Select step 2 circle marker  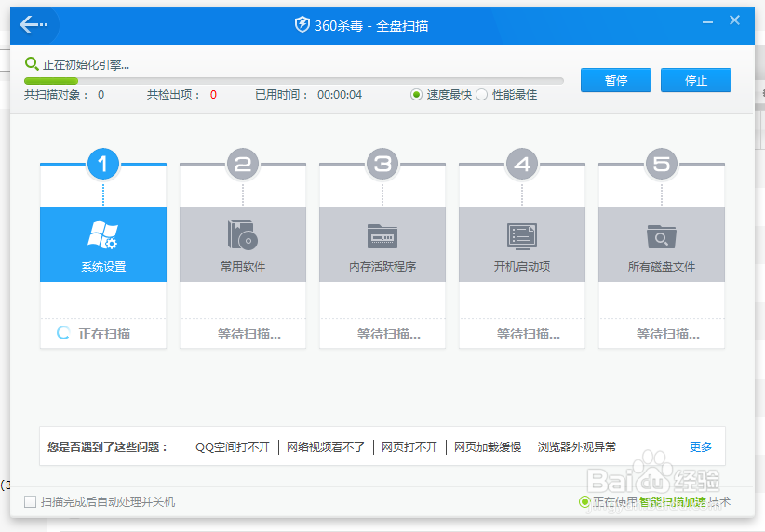(243, 164)
